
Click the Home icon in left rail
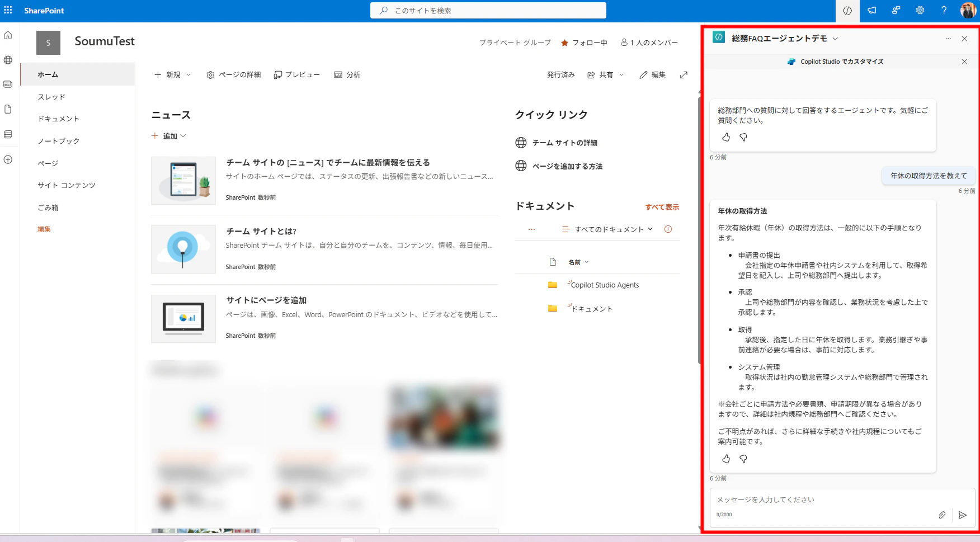coord(8,35)
